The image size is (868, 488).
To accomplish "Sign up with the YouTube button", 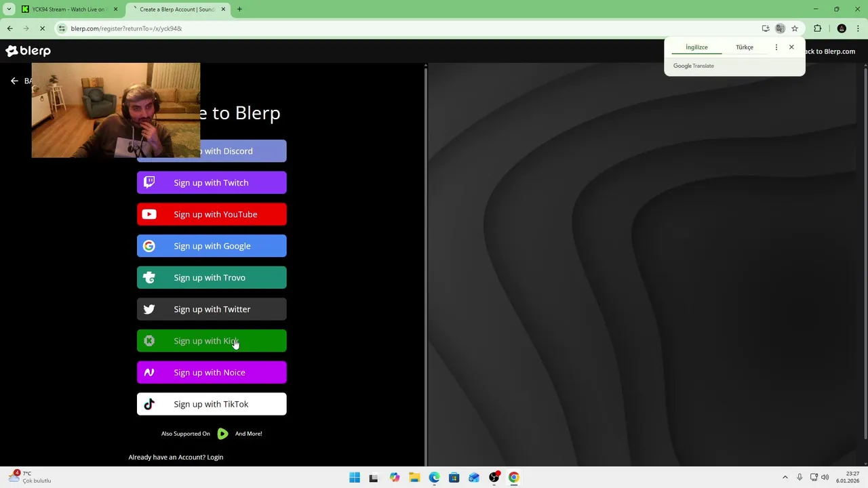I will pyautogui.click(x=212, y=214).
